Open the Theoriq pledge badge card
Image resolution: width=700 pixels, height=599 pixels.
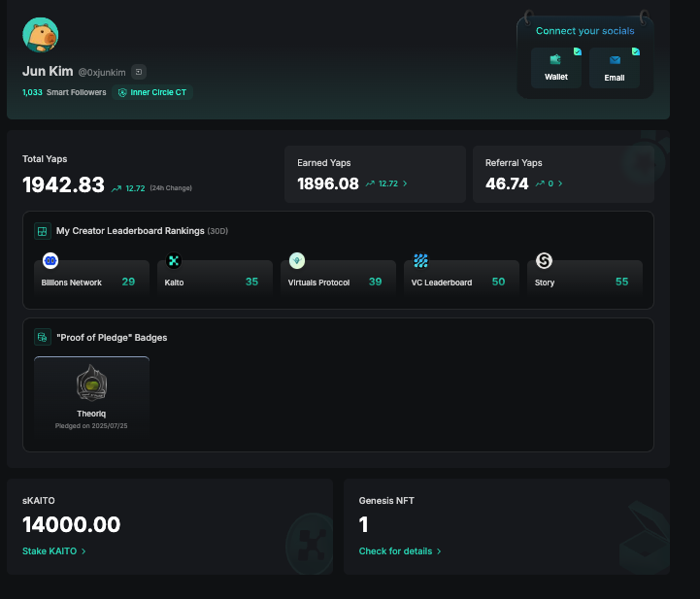pyautogui.click(x=91, y=396)
